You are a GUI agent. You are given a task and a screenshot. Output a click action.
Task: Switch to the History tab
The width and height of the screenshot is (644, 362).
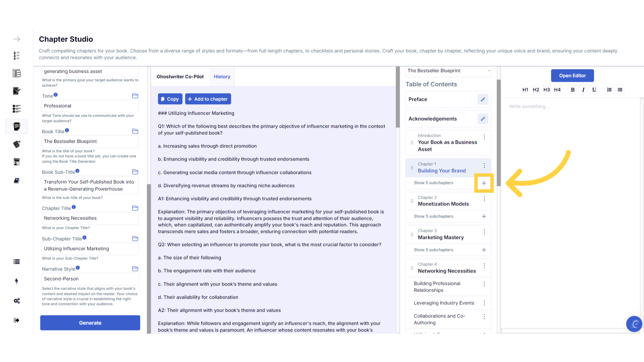click(x=222, y=77)
